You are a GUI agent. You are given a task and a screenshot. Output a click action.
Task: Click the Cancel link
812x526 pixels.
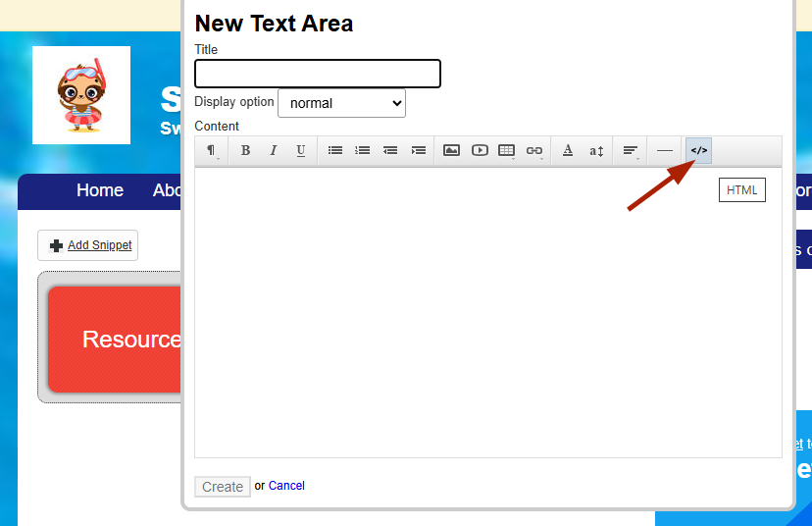(x=286, y=486)
